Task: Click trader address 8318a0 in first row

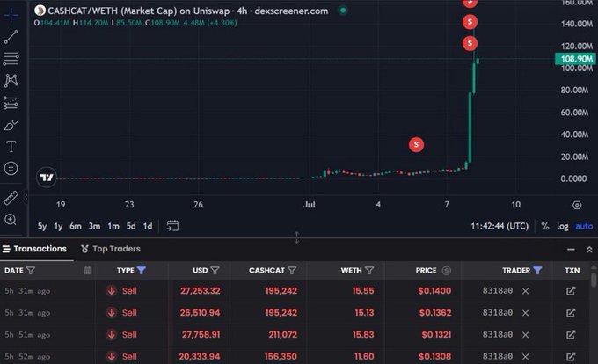Action: (498, 291)
